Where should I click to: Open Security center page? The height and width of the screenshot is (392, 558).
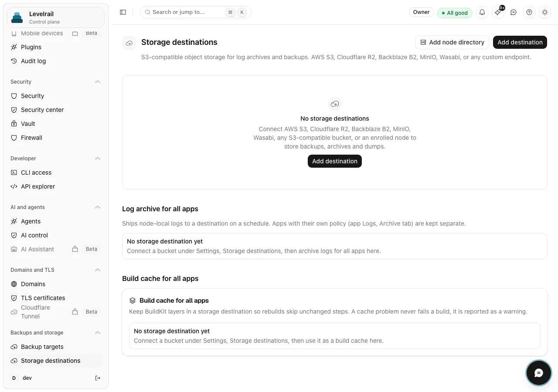tap(56, 110)
